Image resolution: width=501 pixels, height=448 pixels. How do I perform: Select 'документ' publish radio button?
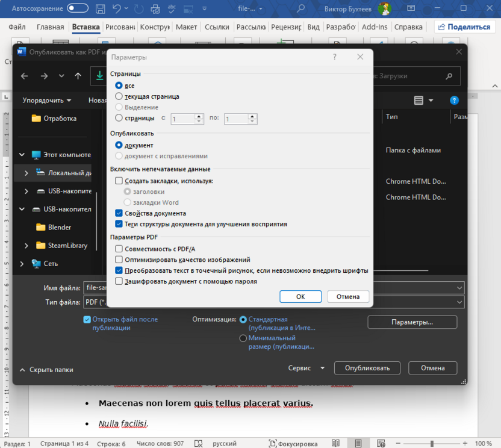click(x=119, y=145)
